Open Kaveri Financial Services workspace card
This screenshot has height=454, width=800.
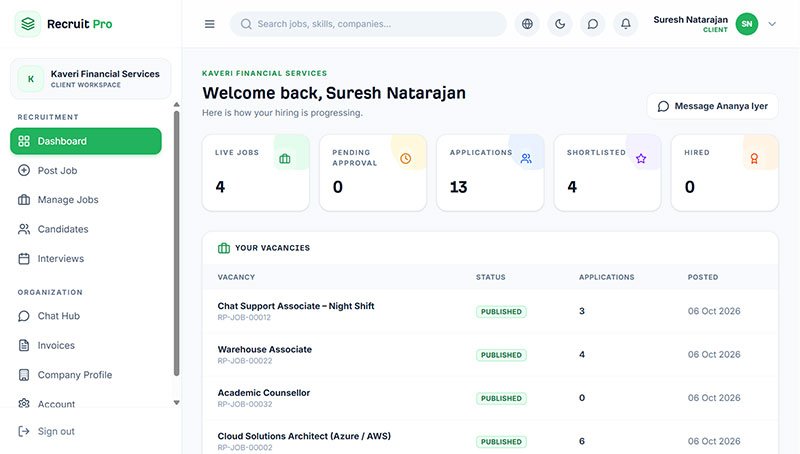[x=90, y=79]
